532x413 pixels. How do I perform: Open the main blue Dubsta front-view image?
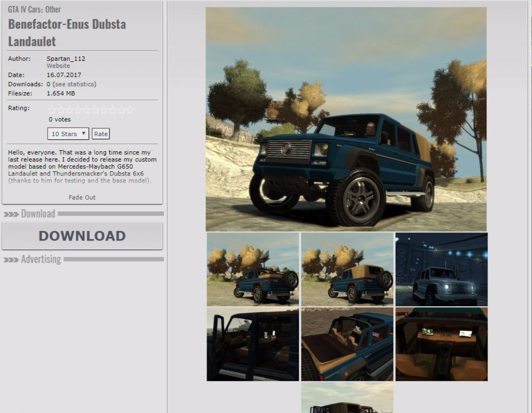pos(345,119)
